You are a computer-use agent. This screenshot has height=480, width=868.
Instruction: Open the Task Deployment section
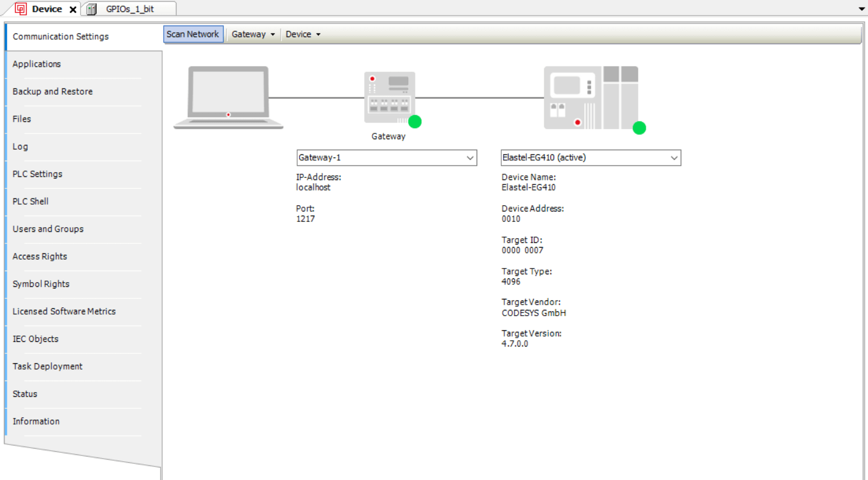coord(48,366)
